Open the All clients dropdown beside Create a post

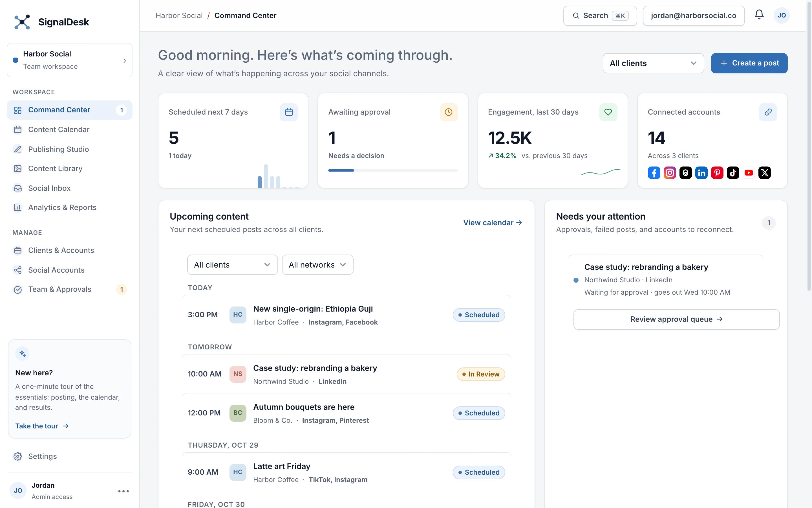point(653,63)
